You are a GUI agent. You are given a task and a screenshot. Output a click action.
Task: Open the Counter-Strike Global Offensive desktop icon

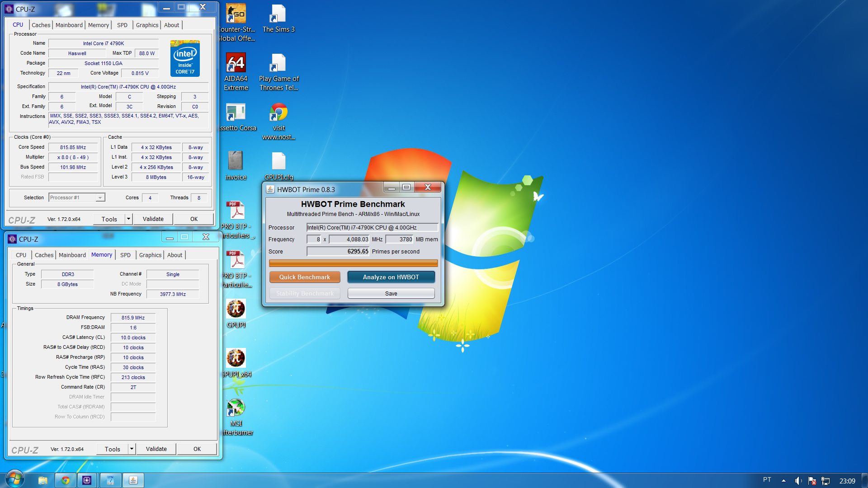click(x=236, y=23)
